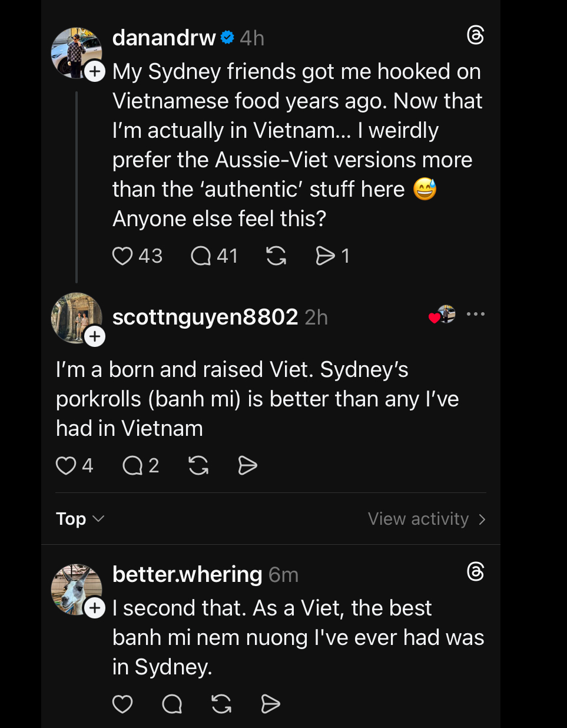Follow better.whering using plus badge
The width and height of the screenshot is (567, 728).
tap(95, 608)
